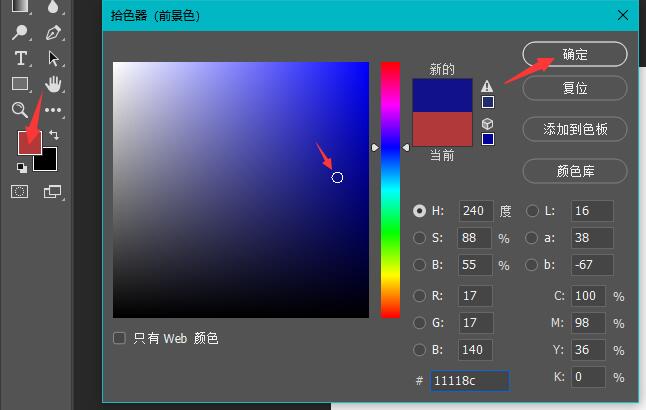The width and height of the screenshot is (646, 410).
Task: Select the Path Selection arrow tool
Action: tap(53, 59)
